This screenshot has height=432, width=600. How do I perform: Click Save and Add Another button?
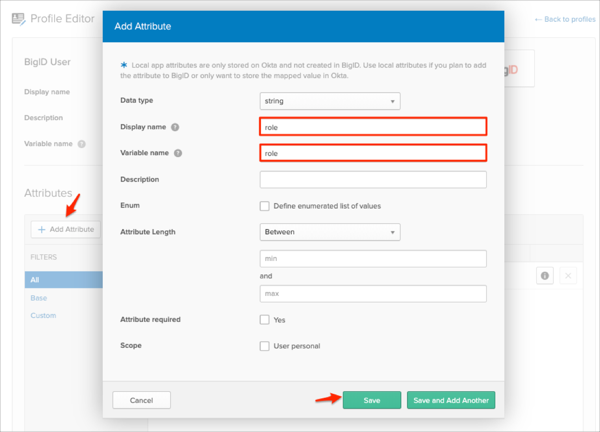450,400
